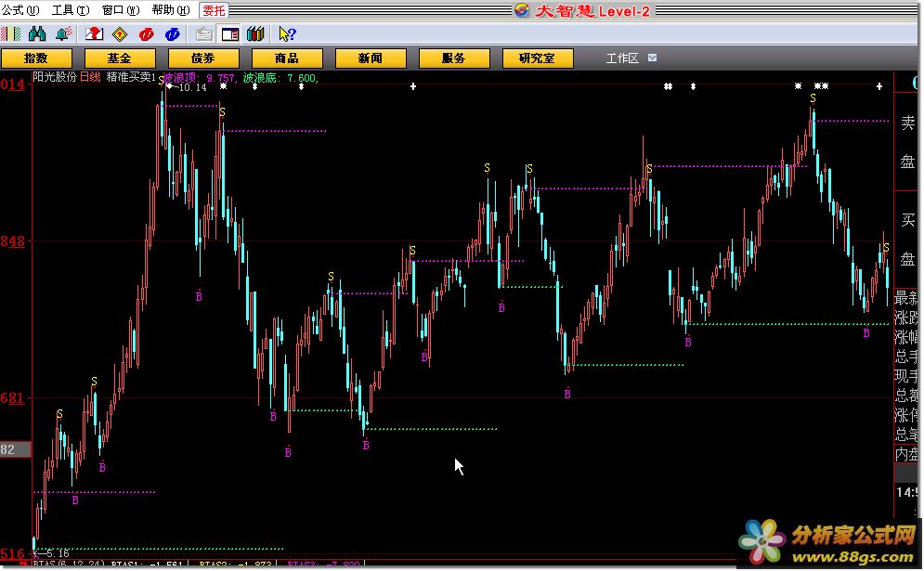
Task: Click the blue circular info icon
Action: coord(172,34)
